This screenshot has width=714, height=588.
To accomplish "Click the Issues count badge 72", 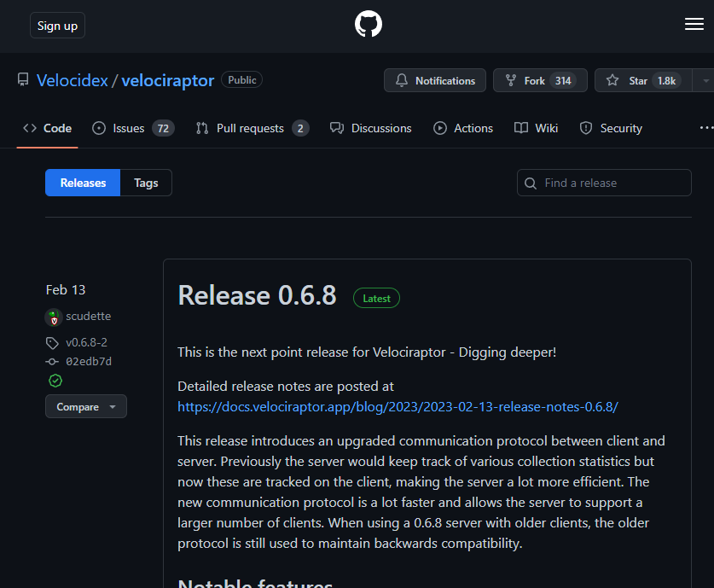I will pyautogui.click(x=163, y=129).
